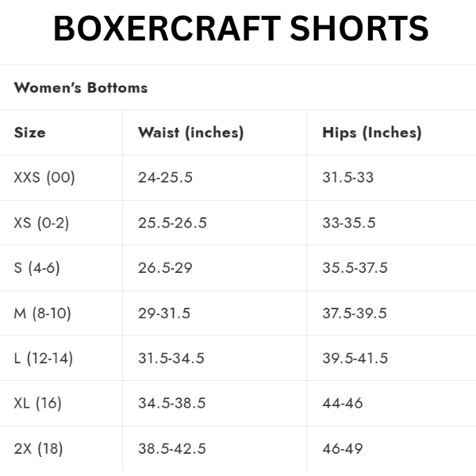Click the L (12-14) size cell

click(43, 359)
